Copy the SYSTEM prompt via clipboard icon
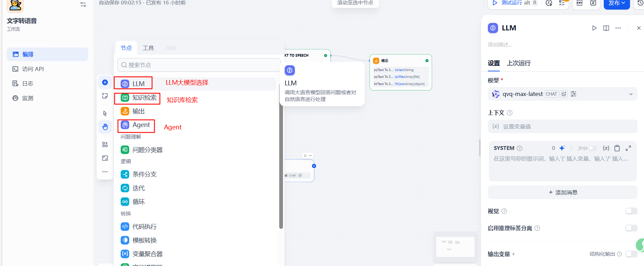Screen dimensions: 644x266 [617, 148]
